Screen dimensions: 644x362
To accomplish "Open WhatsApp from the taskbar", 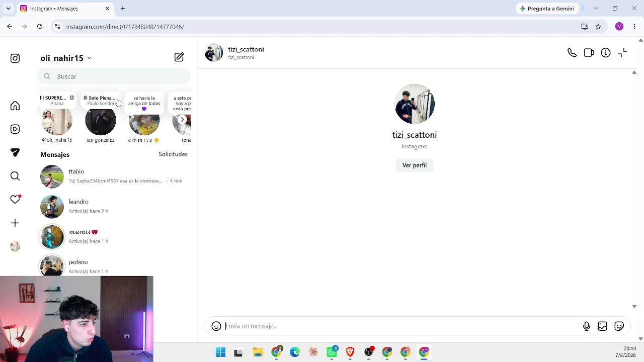I will coord(332,352).
